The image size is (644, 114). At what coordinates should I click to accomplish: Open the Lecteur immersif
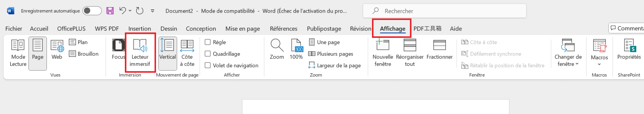[140, 53]
